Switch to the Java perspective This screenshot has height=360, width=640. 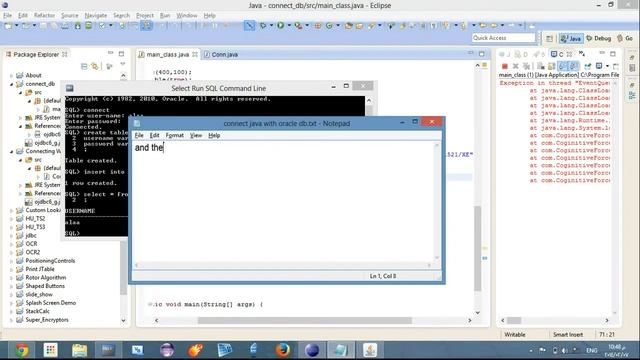(x=571, y=38)
